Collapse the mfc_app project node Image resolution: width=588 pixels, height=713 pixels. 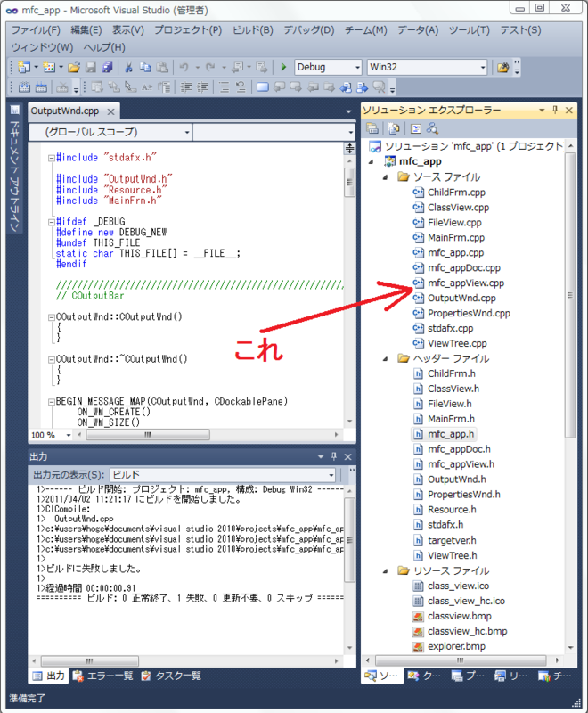(x=372, y=161)
